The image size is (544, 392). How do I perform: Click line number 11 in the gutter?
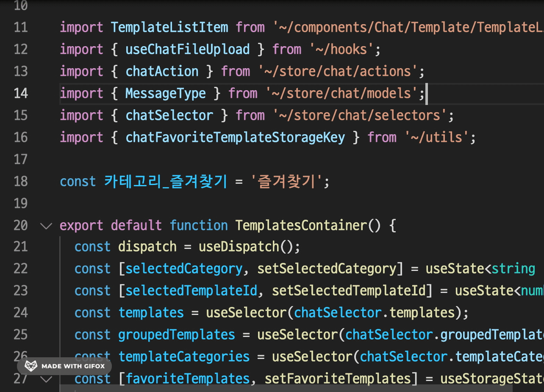tap(21, 28)
